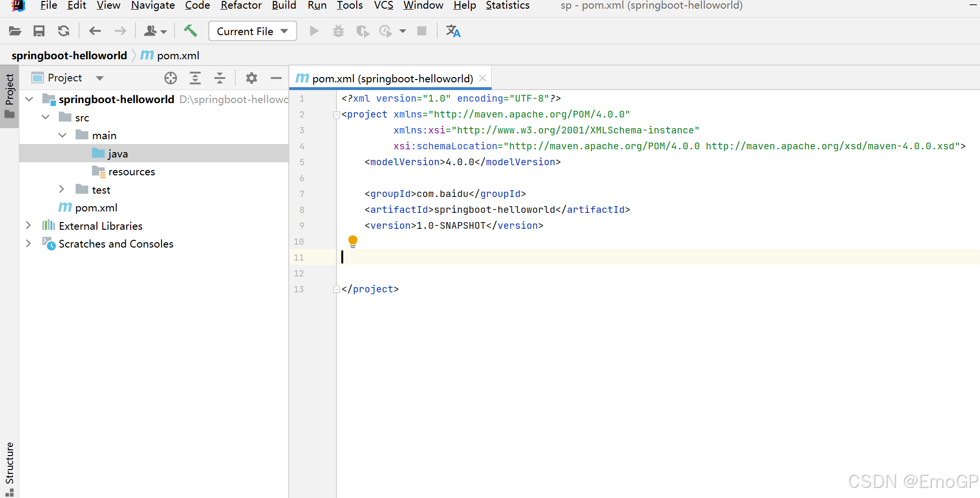Open the Tools menu
This screenshot has width=980, height=498.
coord(350,5)
